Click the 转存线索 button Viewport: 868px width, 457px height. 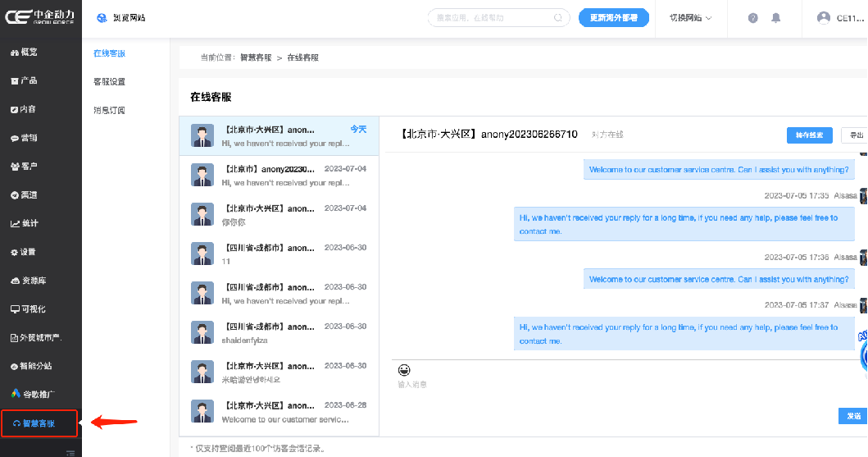coord(809,135)
